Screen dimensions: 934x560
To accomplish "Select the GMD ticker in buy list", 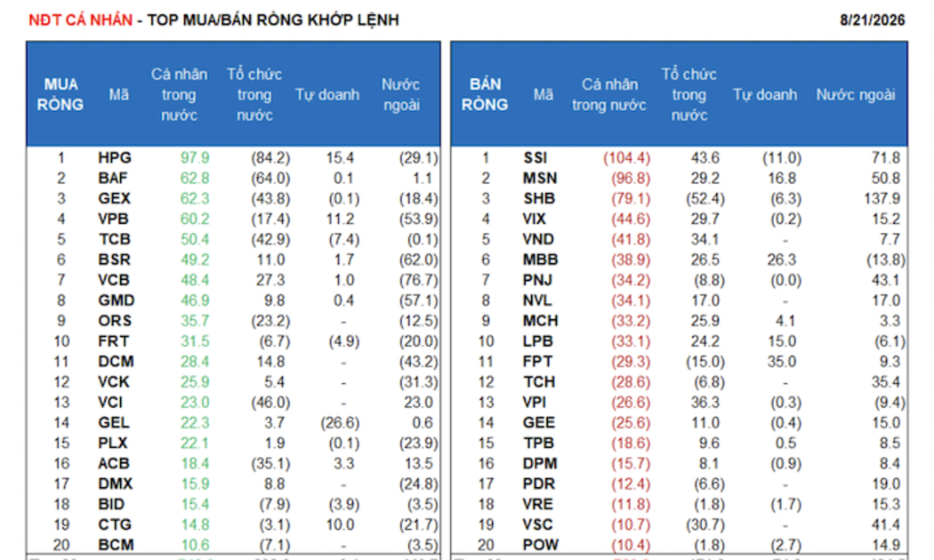I will [117, 300].
